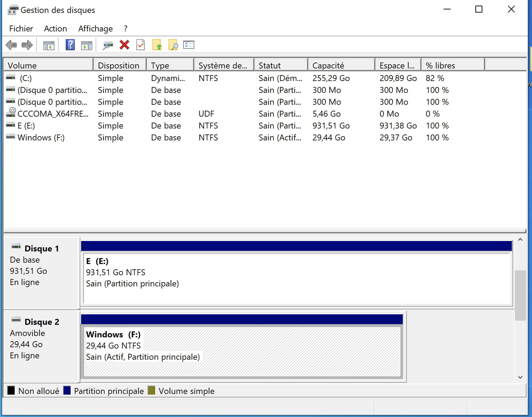
Task: Open the Fichier menu
Action: (x=21, y=29)
